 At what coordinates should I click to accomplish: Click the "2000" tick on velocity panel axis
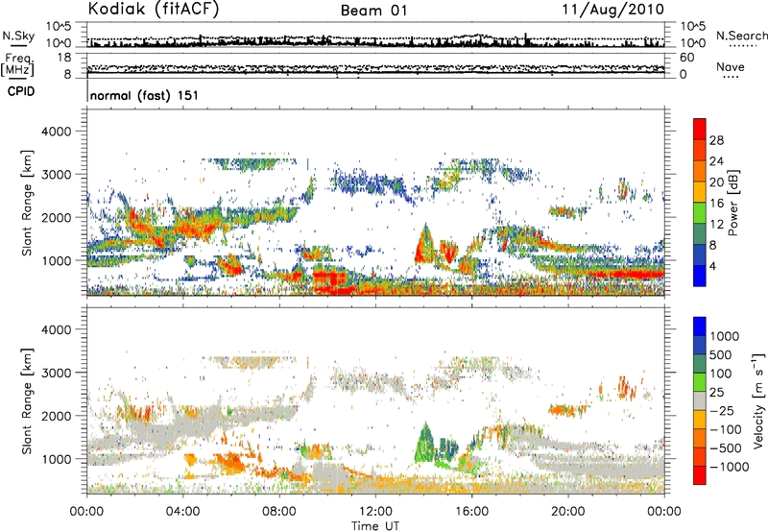56,416
